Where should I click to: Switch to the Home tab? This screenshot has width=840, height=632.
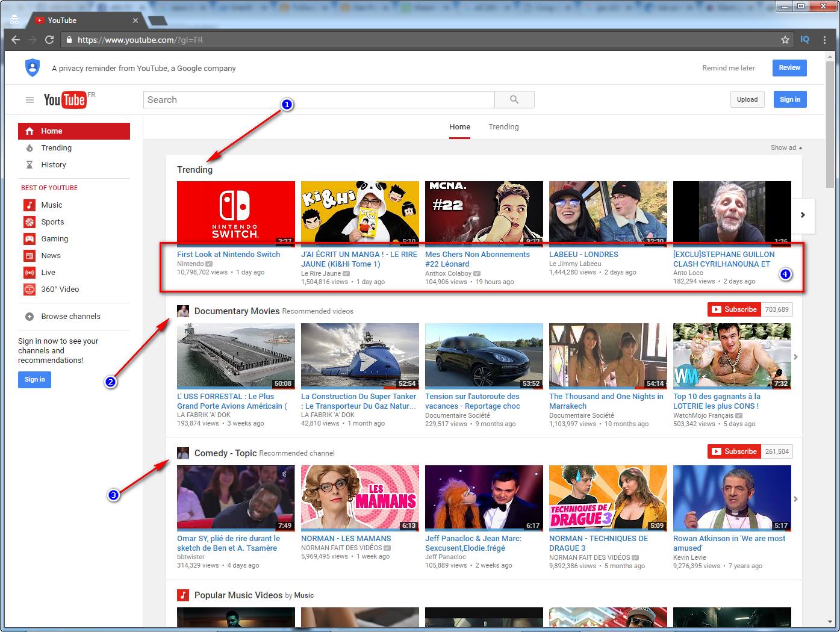pyautogui.click(x=460, y=127)
